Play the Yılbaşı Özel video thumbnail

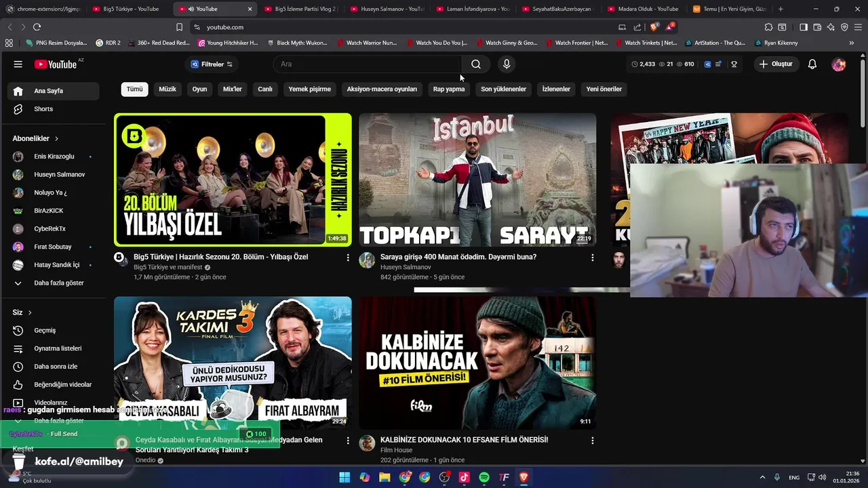(233, 180)
